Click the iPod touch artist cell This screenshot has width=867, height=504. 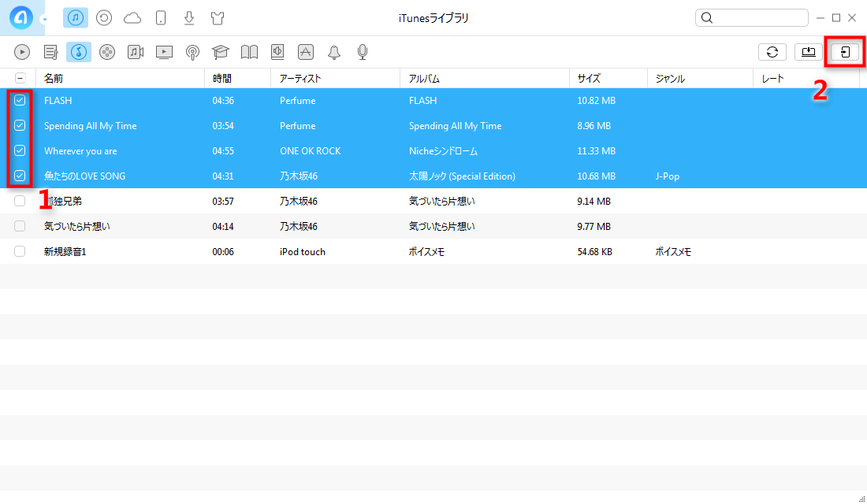click(303, 251)
